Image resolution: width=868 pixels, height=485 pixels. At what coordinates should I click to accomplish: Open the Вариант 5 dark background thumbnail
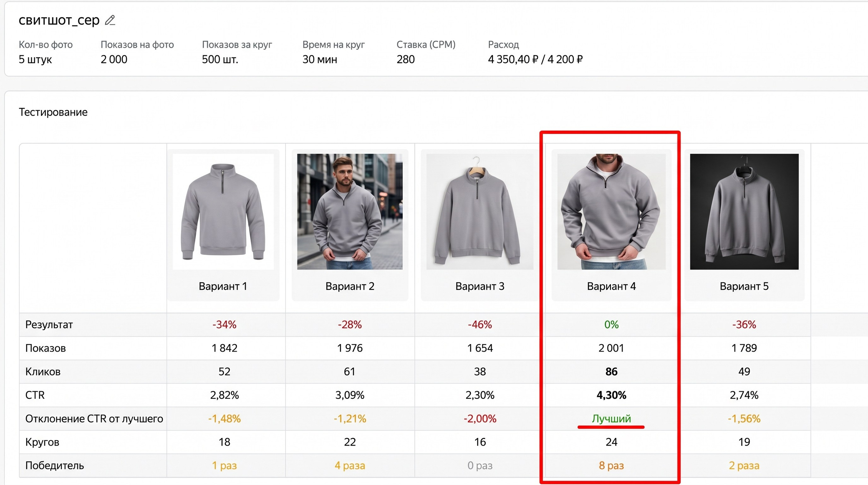coord(744,211)
